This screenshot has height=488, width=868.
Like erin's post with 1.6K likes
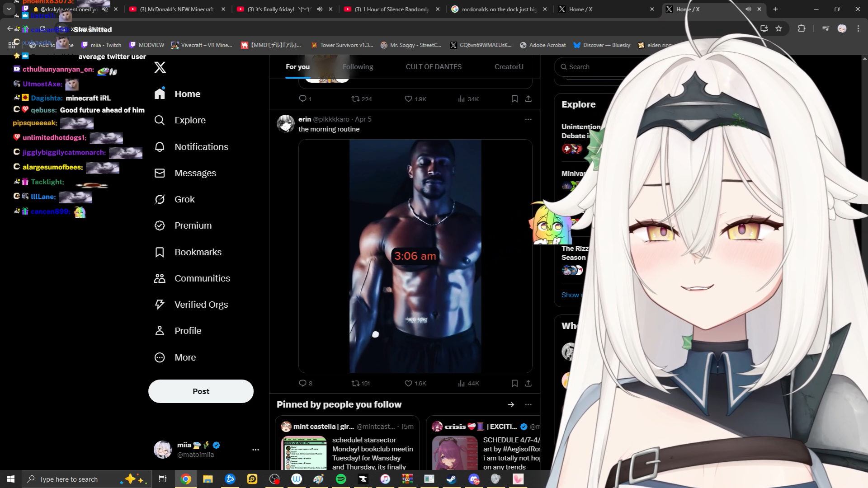409,383
